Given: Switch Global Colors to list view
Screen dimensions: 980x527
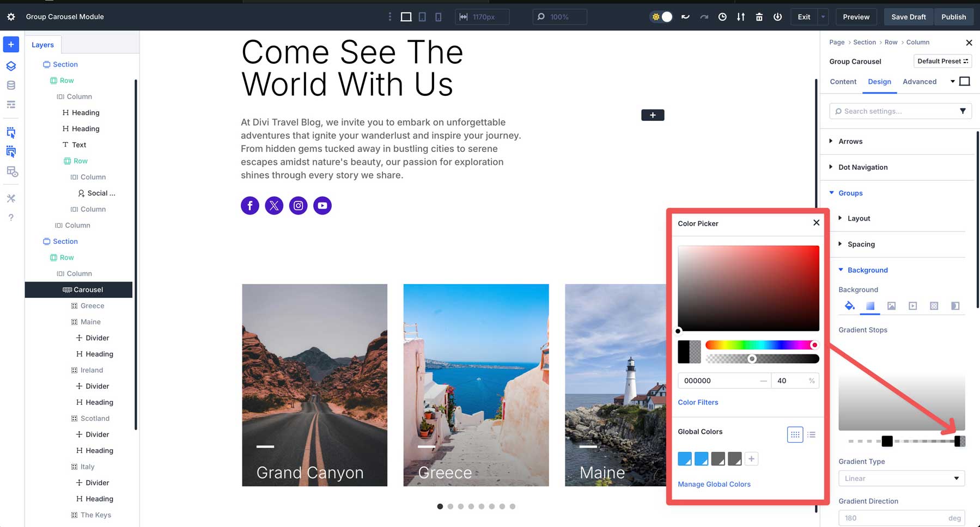Looking at the screenshot, I should (811, 434).
